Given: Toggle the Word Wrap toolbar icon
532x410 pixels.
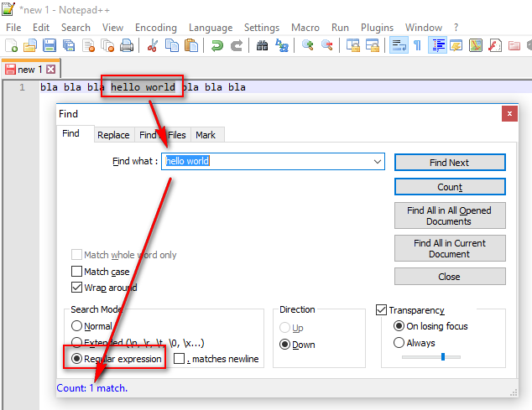Looking at the screenshot, I should point(399,45).
